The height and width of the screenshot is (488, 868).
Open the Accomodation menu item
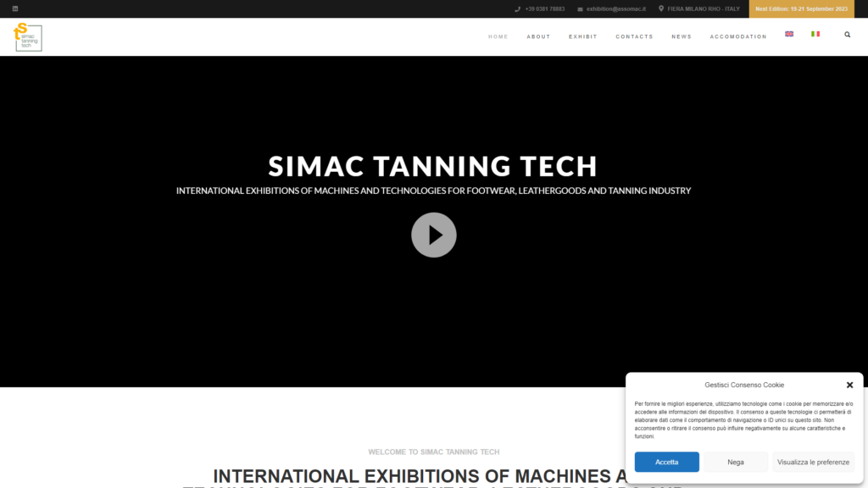click(738, 36)
